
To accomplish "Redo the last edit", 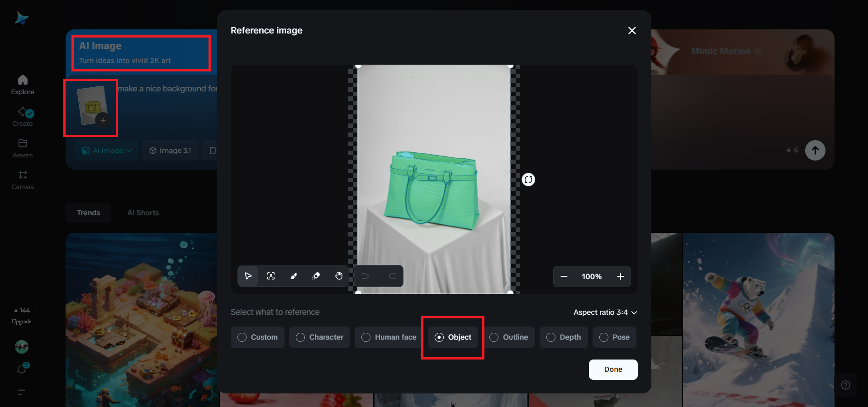I will 392,276.
